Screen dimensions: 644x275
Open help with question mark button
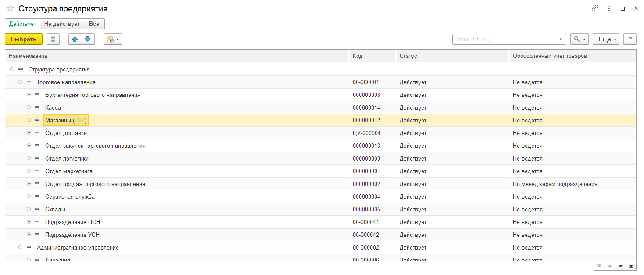pyautogui.click(x=630, y=39)
